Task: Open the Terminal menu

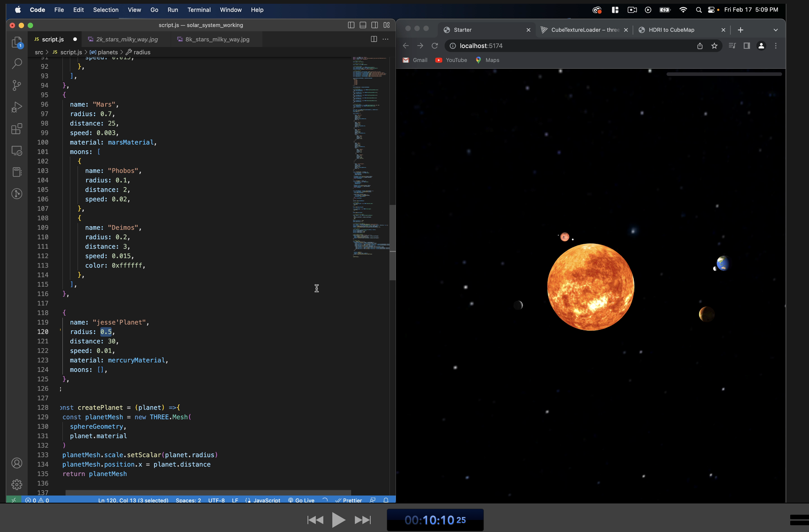Action: [199, 10]
